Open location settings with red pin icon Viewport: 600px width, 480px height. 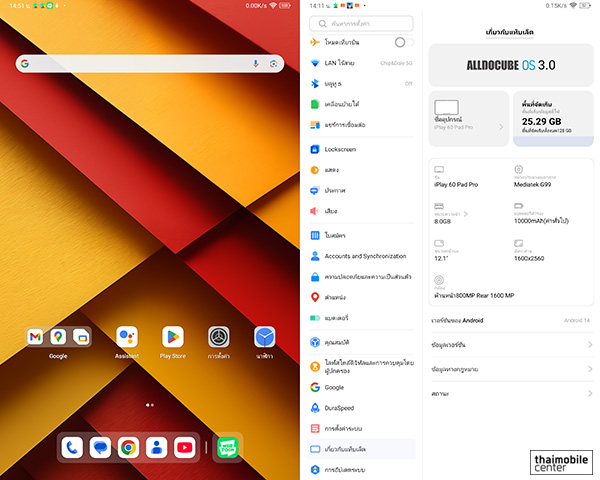pyautogui.click(x=361, y=297)
